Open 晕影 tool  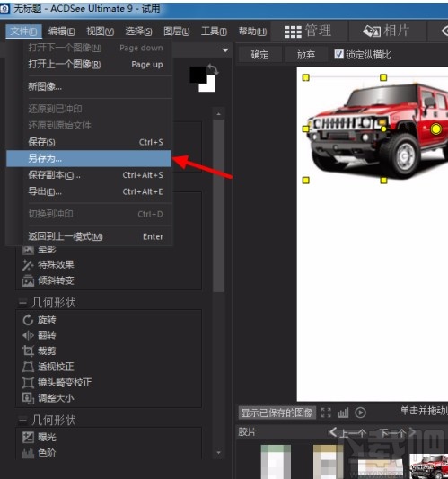40,250
